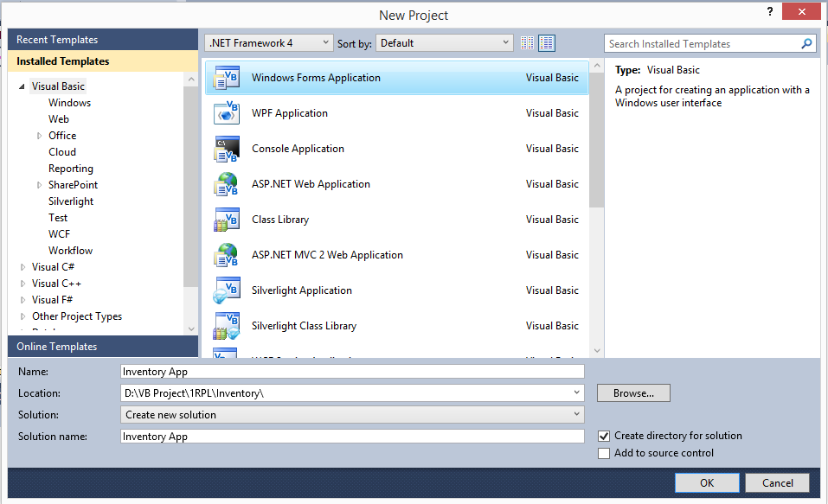Click the ASP.NET MVC 2 Web Application icon
Screen dimensions: 828x504
(226, 254)
